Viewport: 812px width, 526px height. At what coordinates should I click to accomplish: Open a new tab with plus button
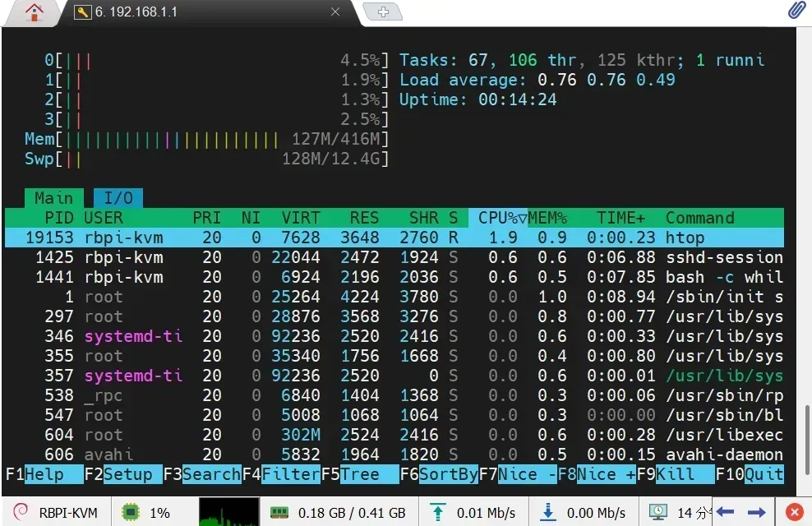tap(383, 12)
